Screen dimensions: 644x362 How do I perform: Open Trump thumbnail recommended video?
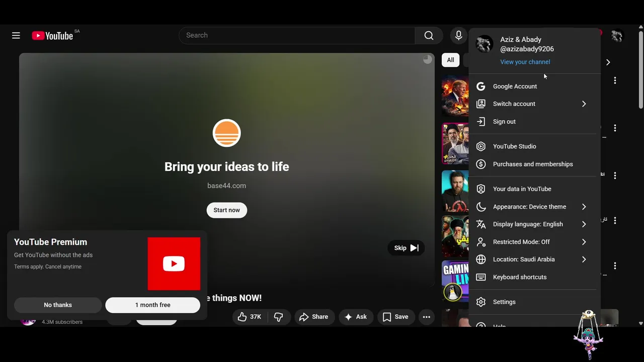(x=455, y=96)
